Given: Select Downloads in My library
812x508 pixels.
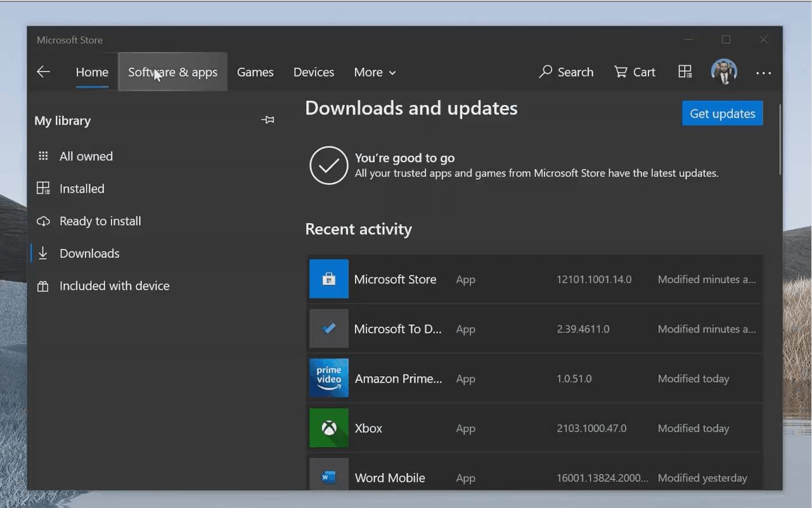Looking at the screenshot, I should tap(89, 253).
